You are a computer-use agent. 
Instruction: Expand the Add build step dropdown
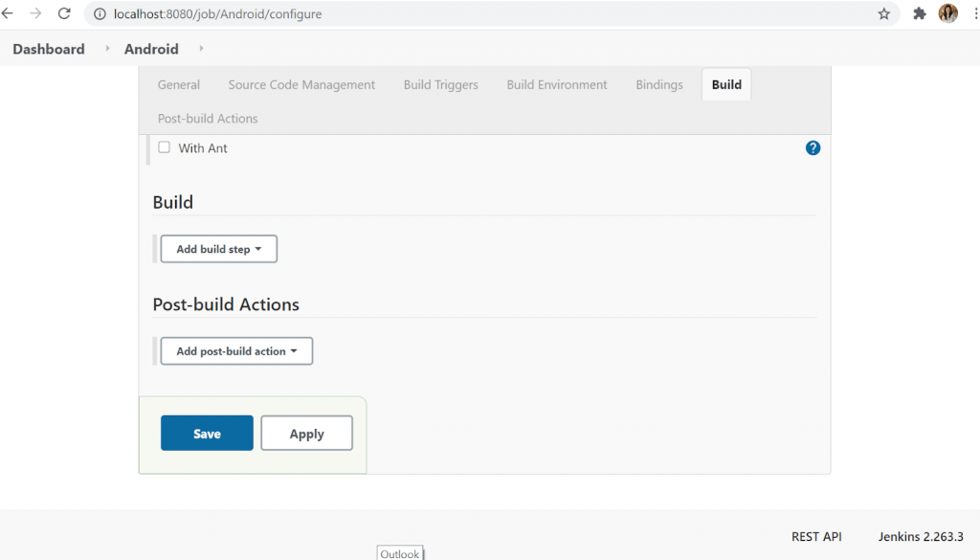pyautogui.click(x=219, y=249)
